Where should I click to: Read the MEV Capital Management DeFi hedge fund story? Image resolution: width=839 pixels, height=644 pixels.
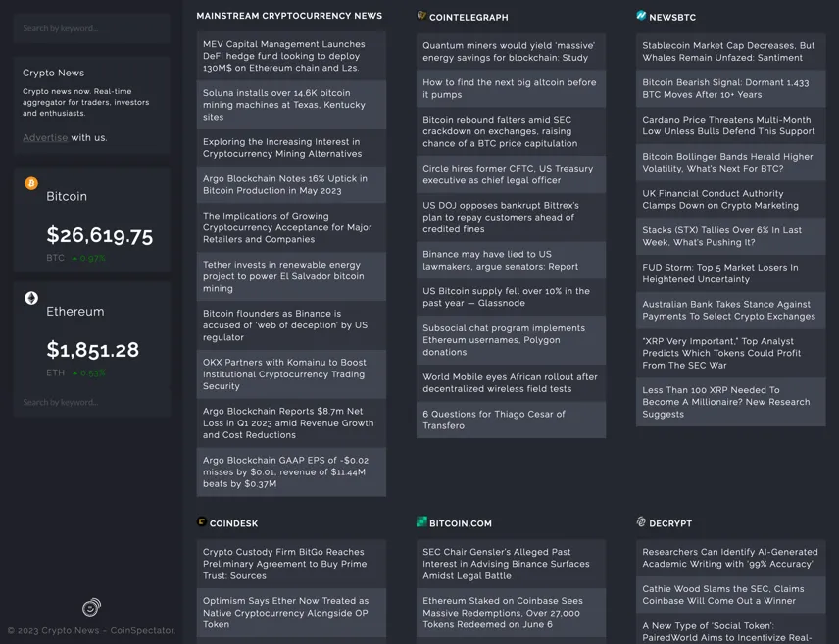pyautogui.click(x=292, y=56)
